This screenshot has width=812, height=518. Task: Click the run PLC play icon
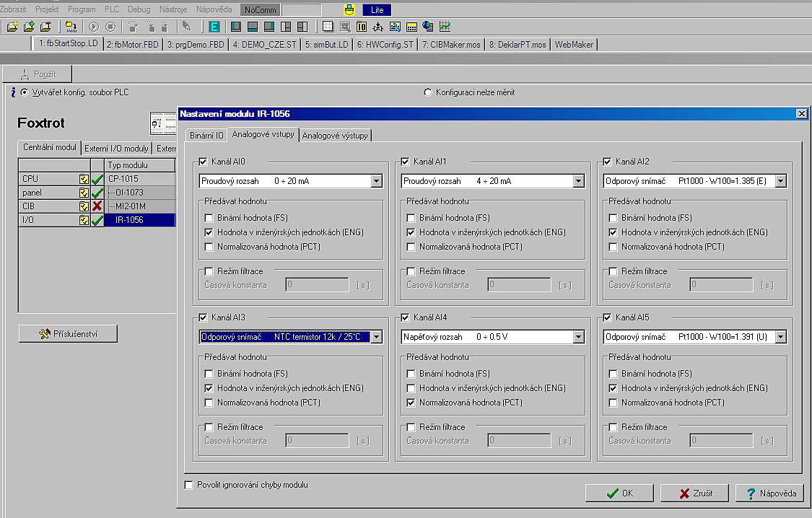[94, 27]
